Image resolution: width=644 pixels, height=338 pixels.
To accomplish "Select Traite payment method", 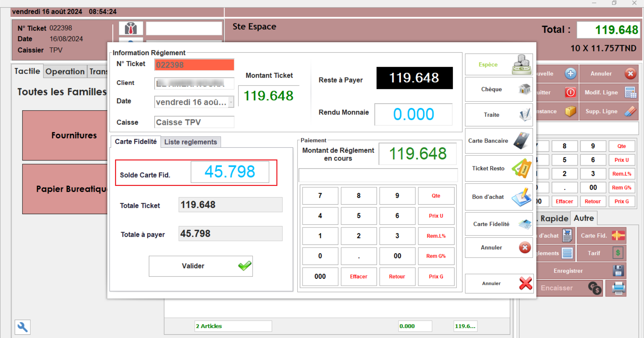I will (x=499, y=115).
